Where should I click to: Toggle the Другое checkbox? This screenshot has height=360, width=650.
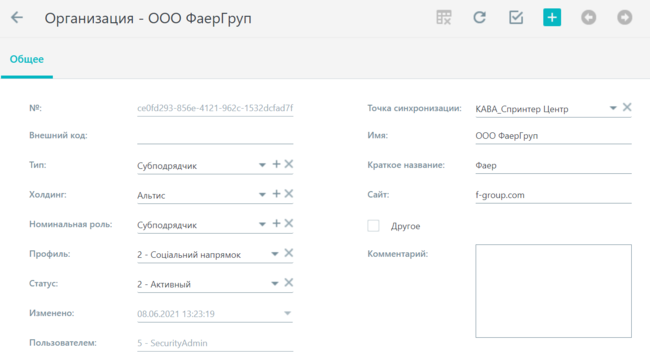[x=373, y=226]
